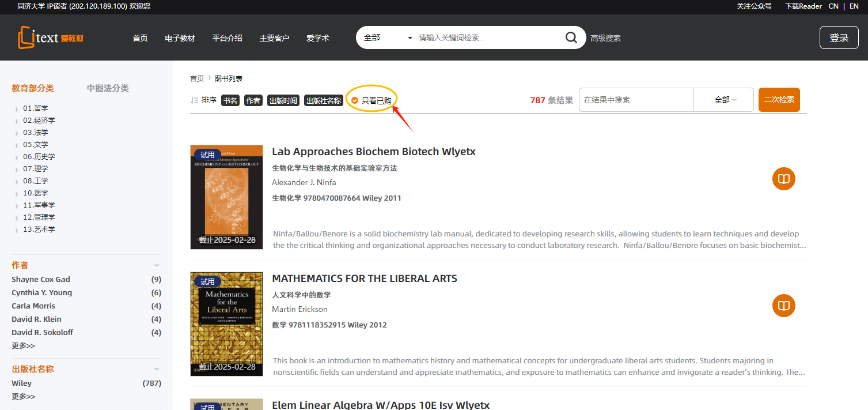
Task: Focus the main keyword search field
Action: (x=487, y=38)
